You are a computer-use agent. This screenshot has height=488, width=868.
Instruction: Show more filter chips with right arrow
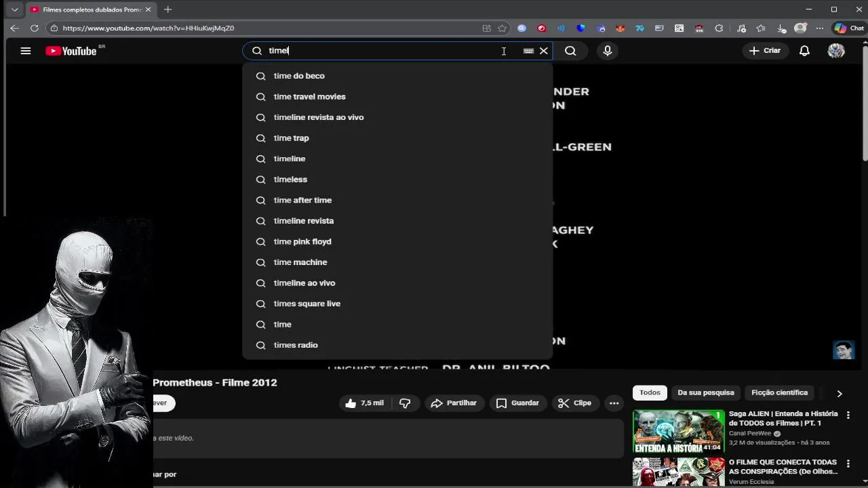point(840,393)
